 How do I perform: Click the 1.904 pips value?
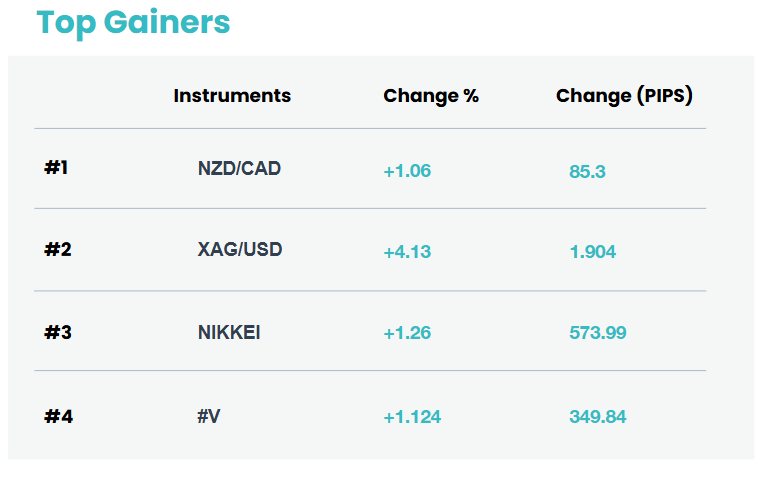click(x=593, y=252)
